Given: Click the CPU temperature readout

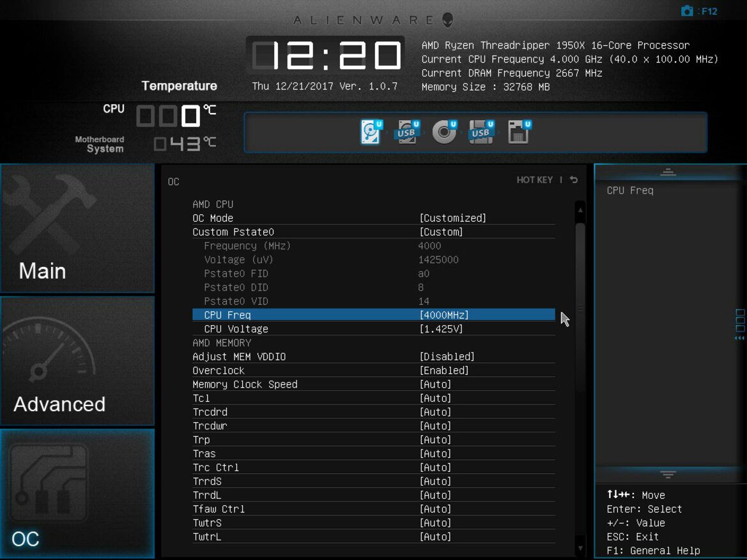Looking at the screenshot, I should click(x=176, y=116).
